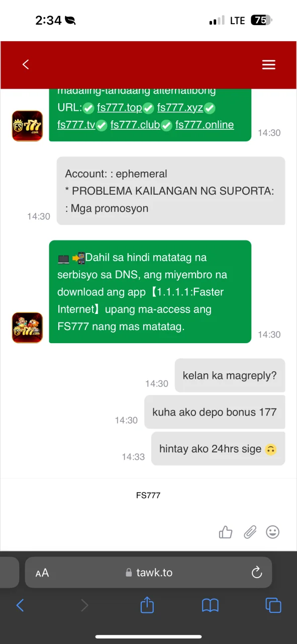This screenshot has width=297, height=644.
Task: Open Safari bookmarks book icon
Action: click(x=210, y=605)
